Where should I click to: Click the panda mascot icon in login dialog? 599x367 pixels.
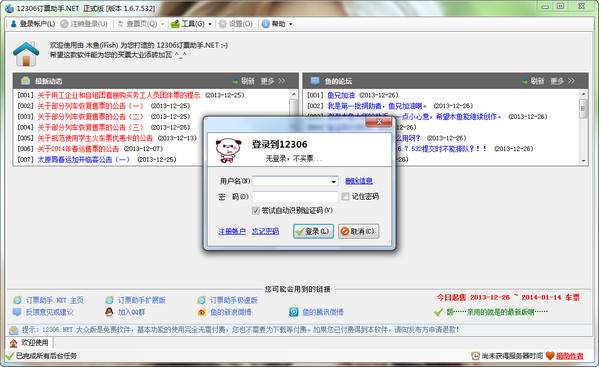click(228, 150)
